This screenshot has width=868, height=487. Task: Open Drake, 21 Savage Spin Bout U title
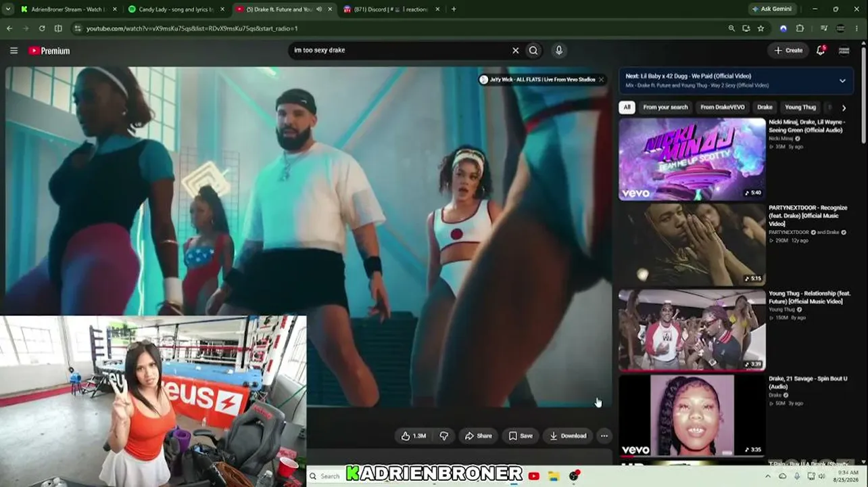pos(808,382)
